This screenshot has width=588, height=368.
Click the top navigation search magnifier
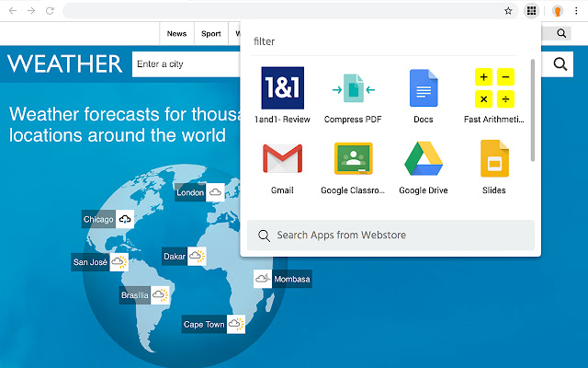click(x=561, y=33)
